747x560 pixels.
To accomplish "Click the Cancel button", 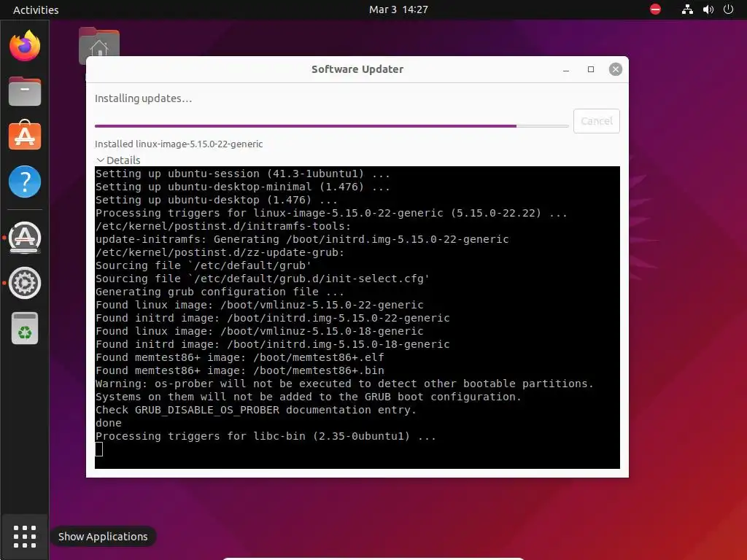I will click(597, 121).
